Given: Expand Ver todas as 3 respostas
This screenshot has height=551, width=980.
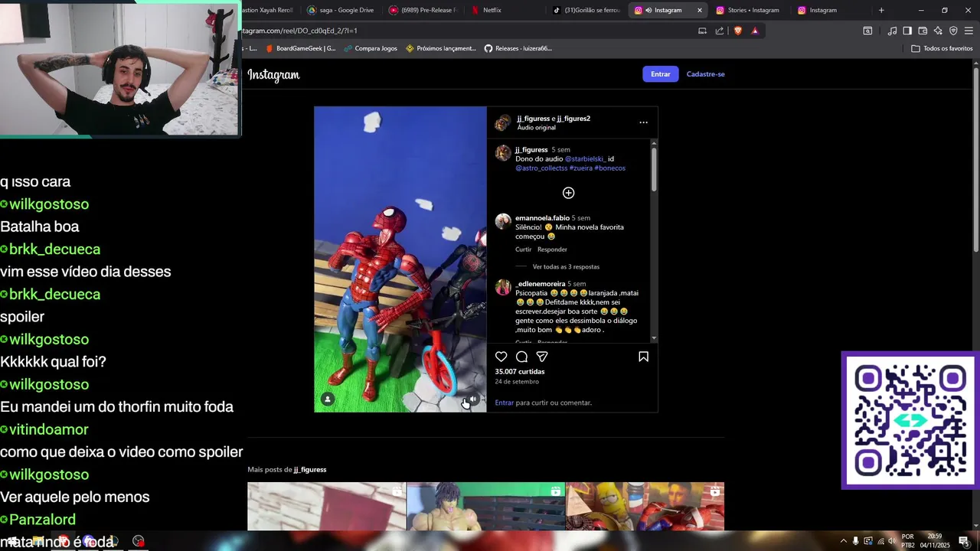Looking at the screenshot, I should point(566,267).
